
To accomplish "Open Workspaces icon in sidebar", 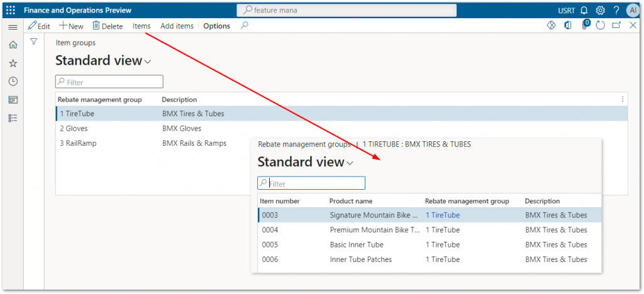I will [x=13, y=100].
